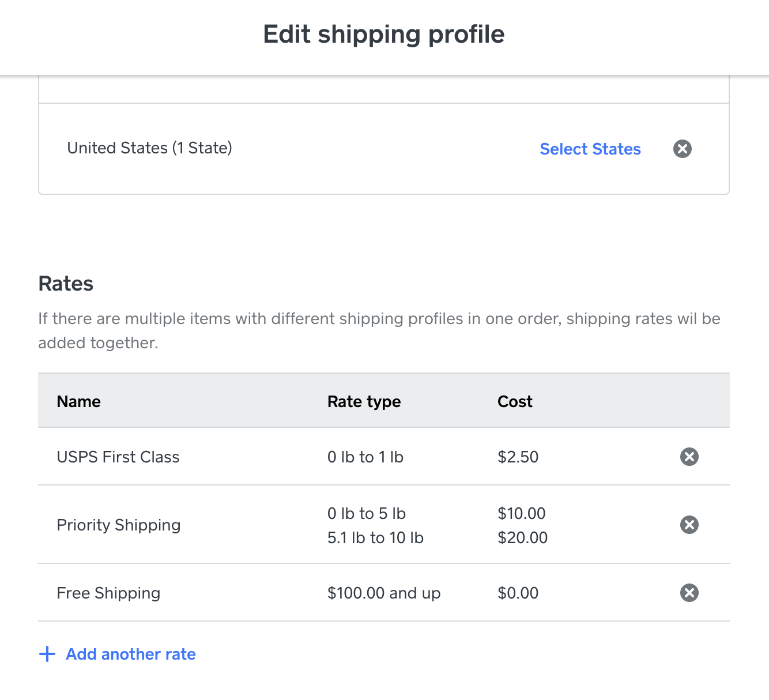Select the Priority Shipping rate name
This screenshot has height=700, width=769.
click(119, 525)
